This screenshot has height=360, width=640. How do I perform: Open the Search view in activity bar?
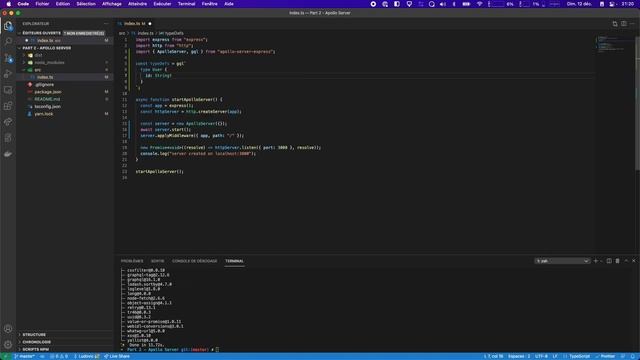(x=8, y=42)
